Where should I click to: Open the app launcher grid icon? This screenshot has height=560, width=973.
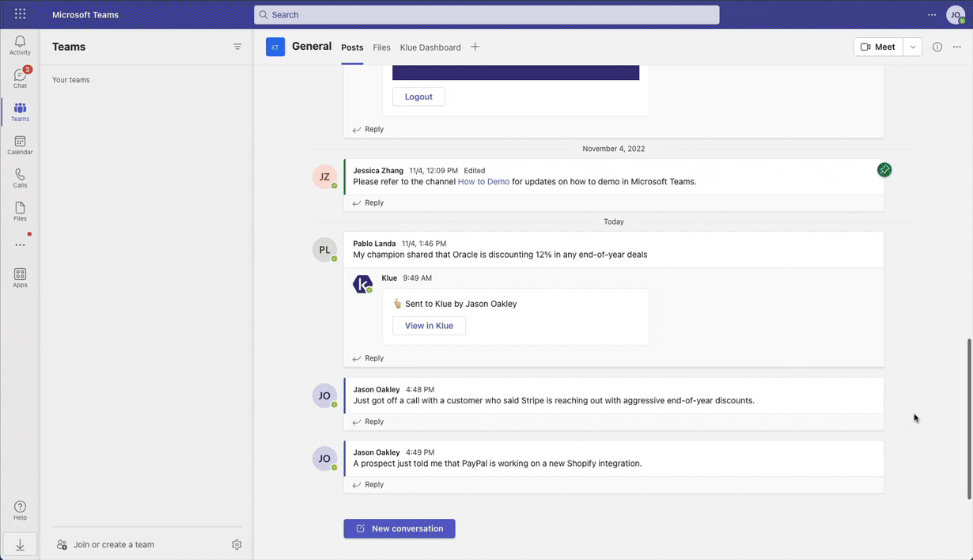coord(20,14)
